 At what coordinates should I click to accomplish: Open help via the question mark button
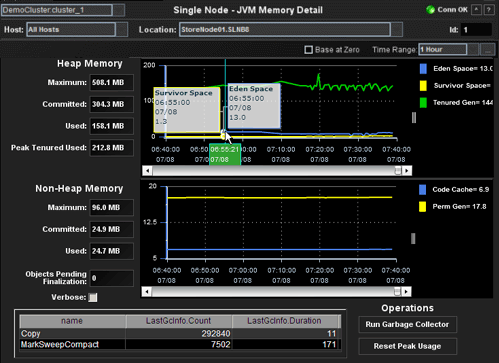point(489,10)
